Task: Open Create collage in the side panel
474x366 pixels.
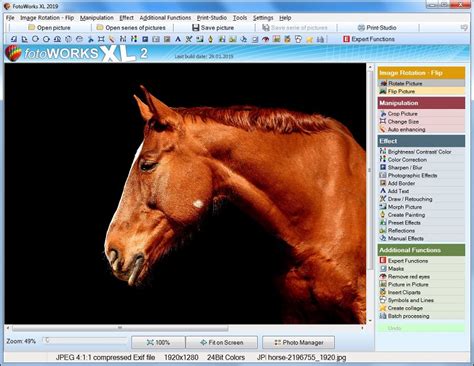Action: (x=421, y=308)
